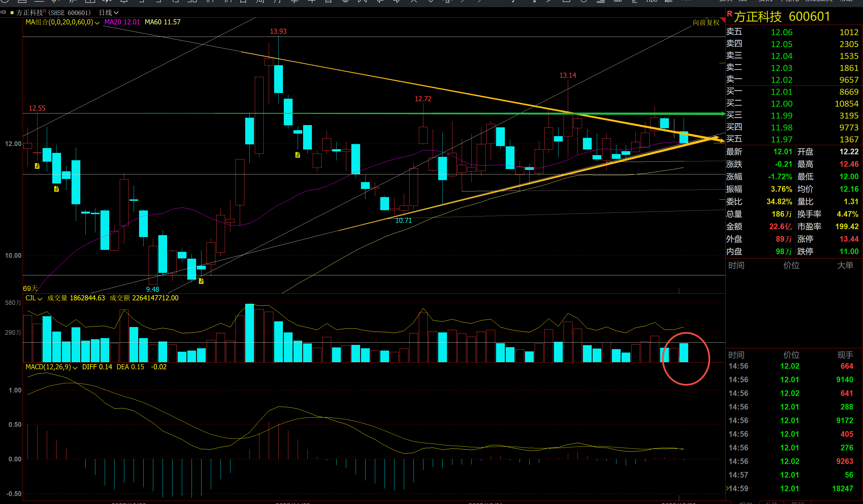Viewport: 863px width, 504px height.
Task: Expand the CJL volume indicator dropdown
Action: [x=40, y=299]
